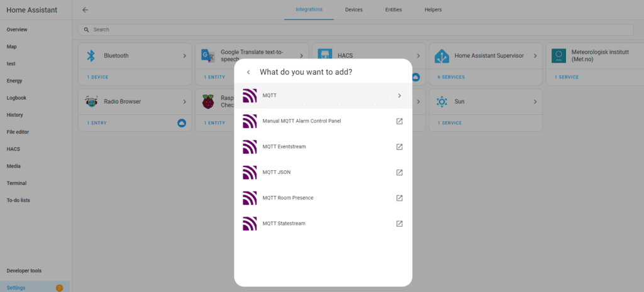This screenshot has width=644, height=292.
Task: Open external link icon for MQTT Statestream
Action: [399, 224]
